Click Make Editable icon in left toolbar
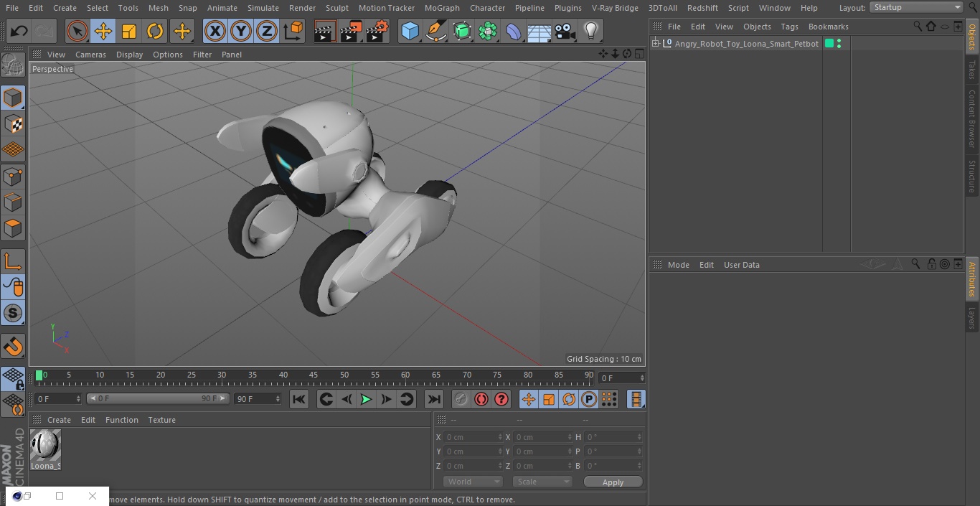This screenshot has height=506, width=980. point(13,65)
